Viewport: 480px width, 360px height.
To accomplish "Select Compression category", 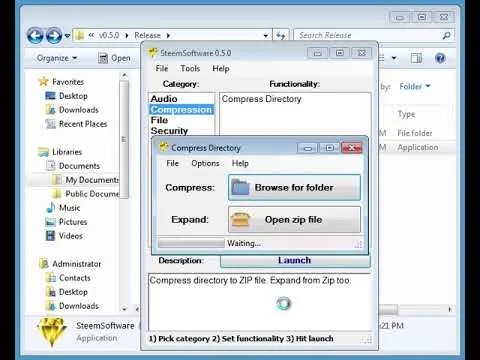I will click(181, 109).
